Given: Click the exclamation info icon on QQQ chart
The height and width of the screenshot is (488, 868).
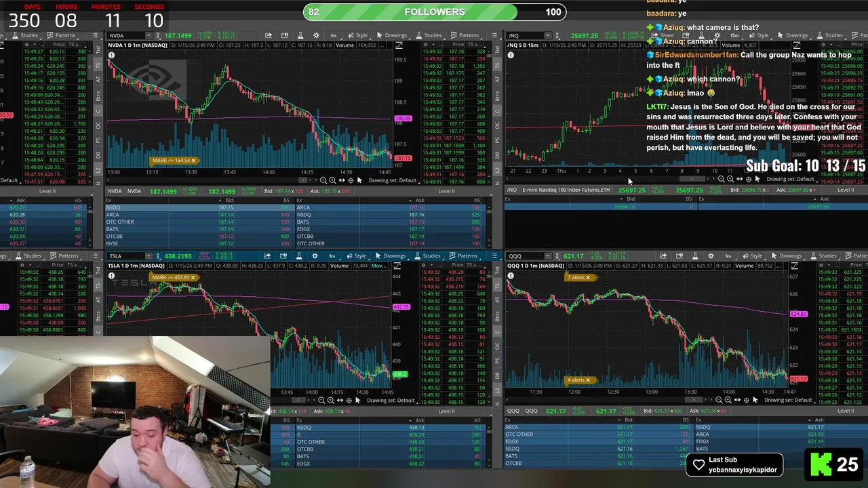Looking at the screenshot, I should tap(511, 277).
